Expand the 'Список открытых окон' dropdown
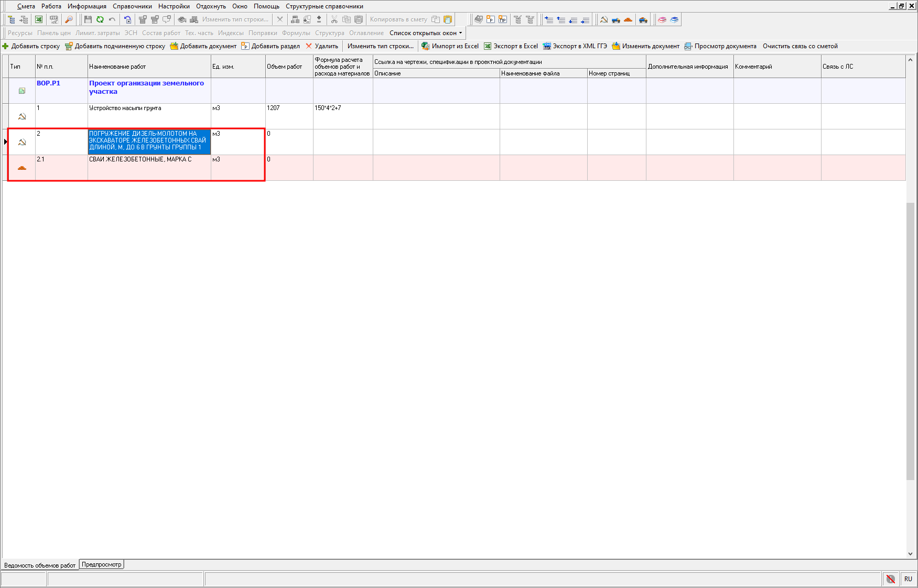This screenshot has height=588, width=918. 426,33
